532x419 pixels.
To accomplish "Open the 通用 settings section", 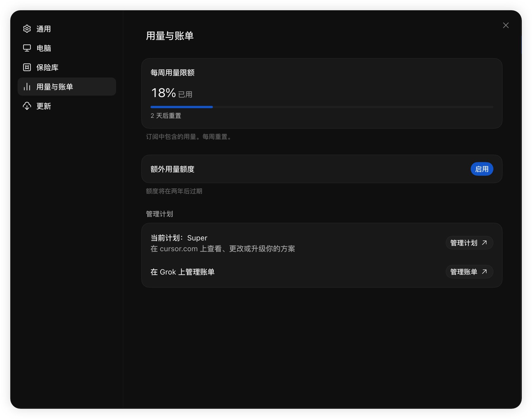I will (67, 29).
